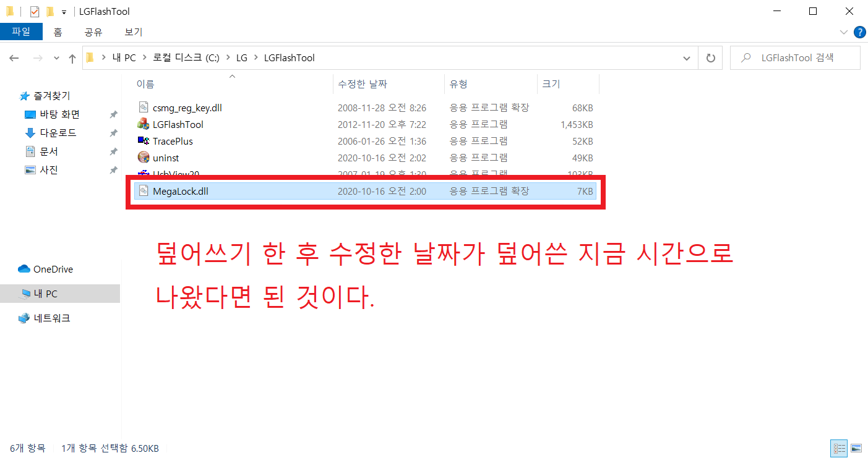
Task: Click the LGFlashTool 검색 search box
Action: (795, 58)
